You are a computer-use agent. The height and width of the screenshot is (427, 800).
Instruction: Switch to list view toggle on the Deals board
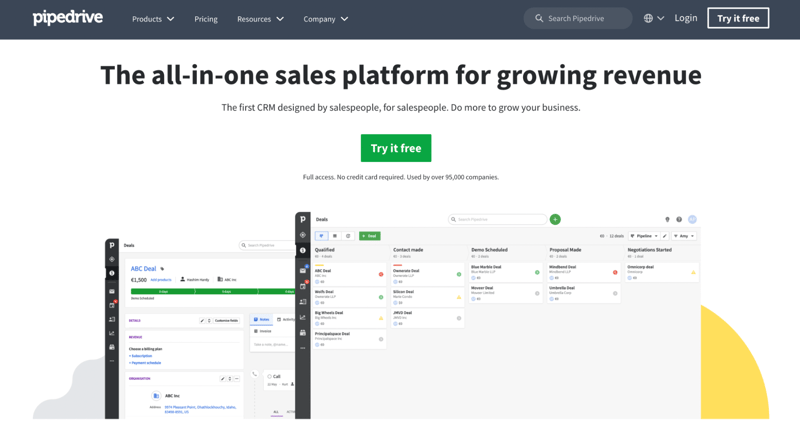pos(335,236)
